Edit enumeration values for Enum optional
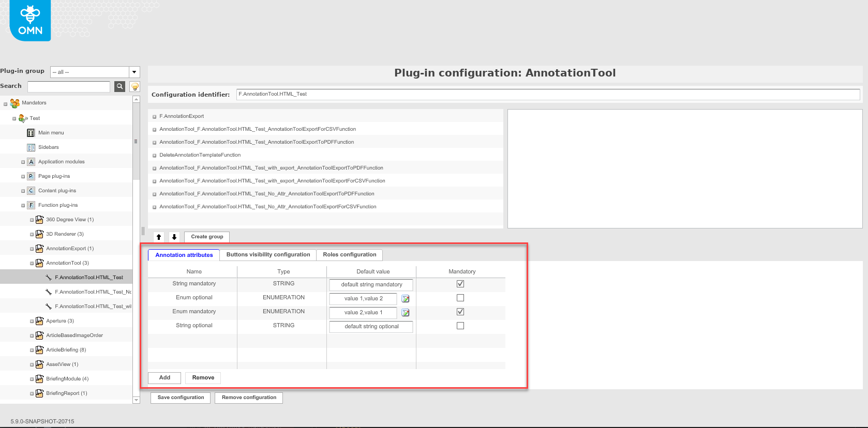This screenshot has height=428, width=868. click(x=406, y=299)
